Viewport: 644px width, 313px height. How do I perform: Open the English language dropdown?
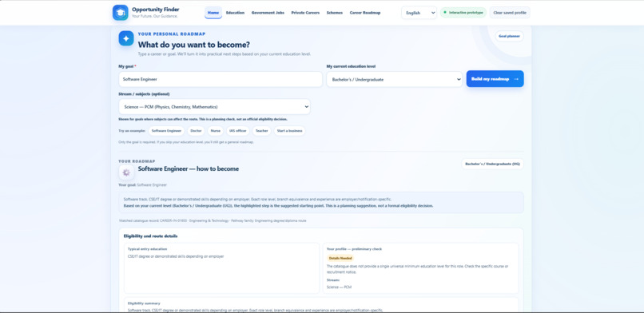(x=419, y=13)
